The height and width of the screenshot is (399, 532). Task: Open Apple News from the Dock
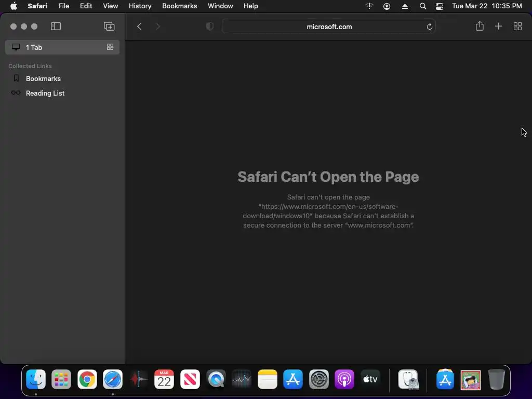[x=190, y=379]
